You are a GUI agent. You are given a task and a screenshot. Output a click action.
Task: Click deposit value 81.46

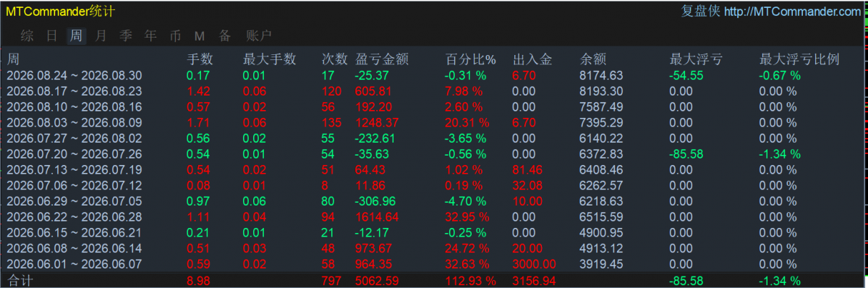[x=527, y=170]
